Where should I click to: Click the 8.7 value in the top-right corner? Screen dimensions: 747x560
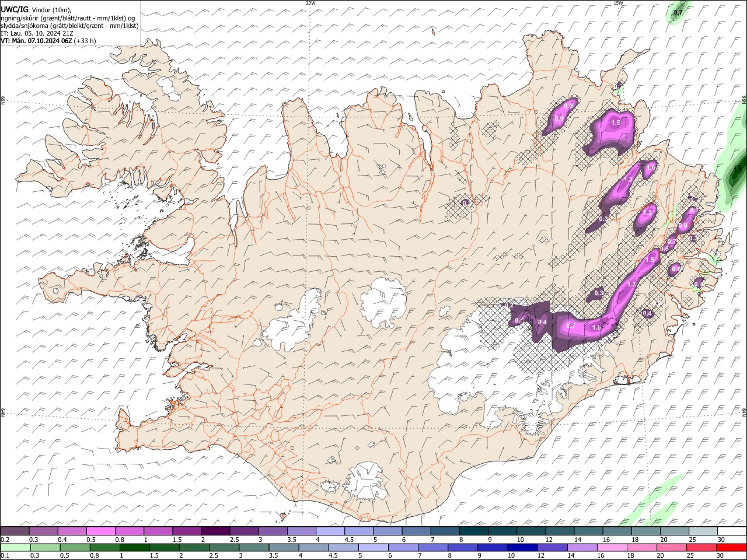click(678, 12)
